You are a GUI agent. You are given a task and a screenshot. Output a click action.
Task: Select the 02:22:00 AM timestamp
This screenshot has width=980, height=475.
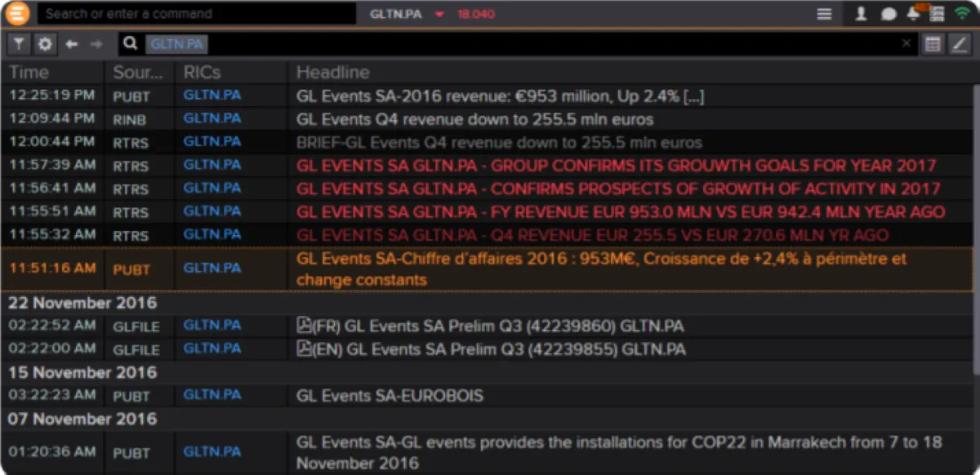[x=52, y=348]
